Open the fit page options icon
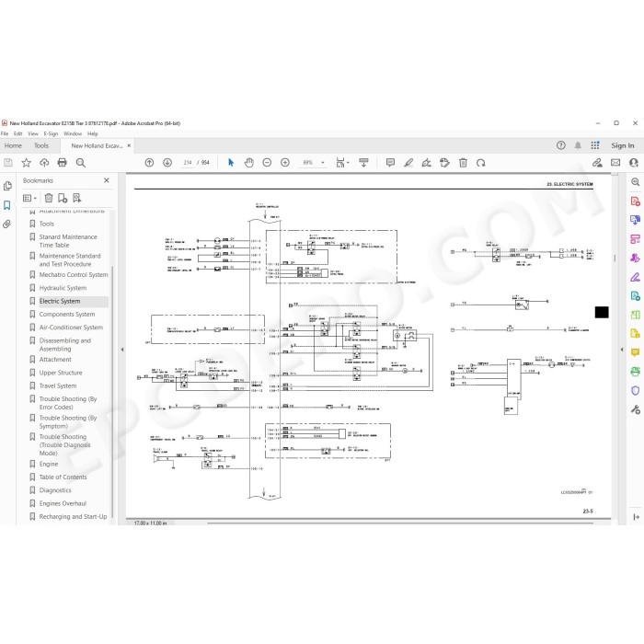The image size is (644, 644). pos(342,163)
